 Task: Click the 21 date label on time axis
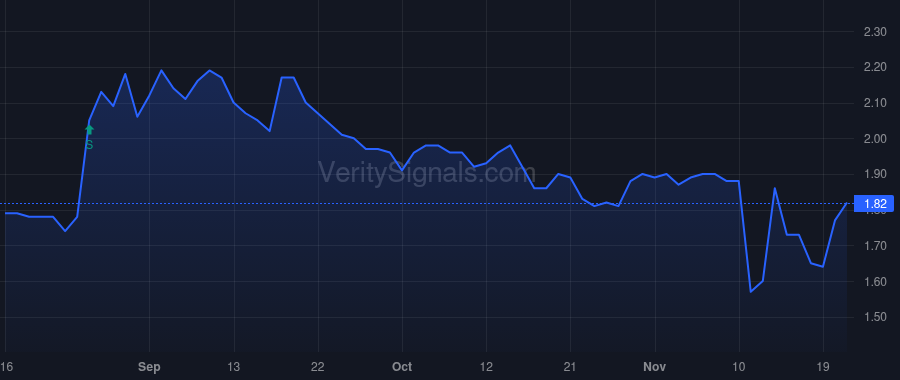pos(570,367)
